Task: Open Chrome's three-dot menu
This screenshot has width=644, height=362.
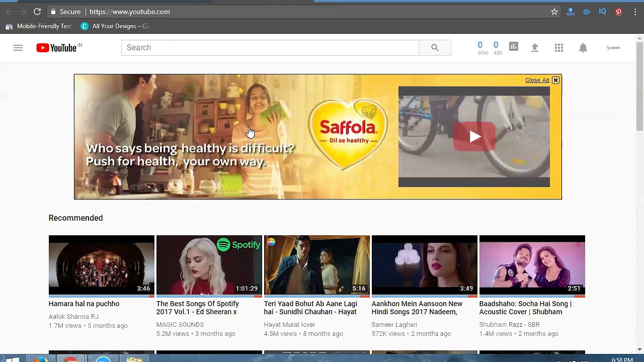Action: pos(635,12)
